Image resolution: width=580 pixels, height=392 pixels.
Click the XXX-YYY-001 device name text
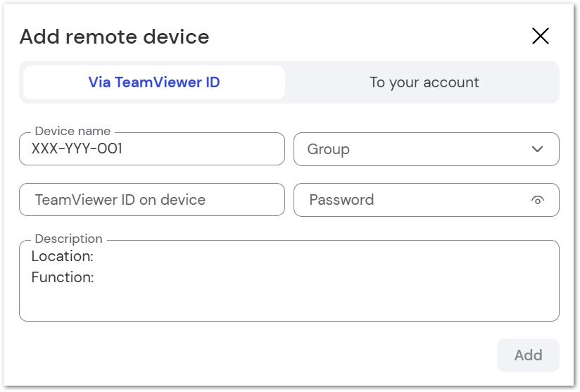[77, 148]
